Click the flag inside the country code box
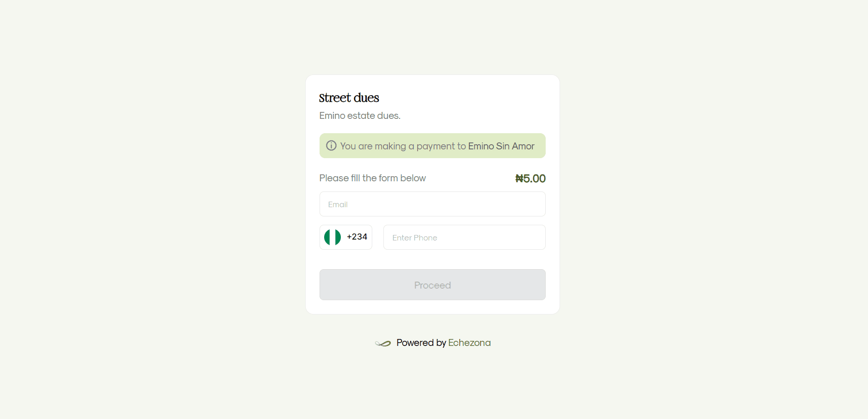The image size is (868, 419). [332, 237]
